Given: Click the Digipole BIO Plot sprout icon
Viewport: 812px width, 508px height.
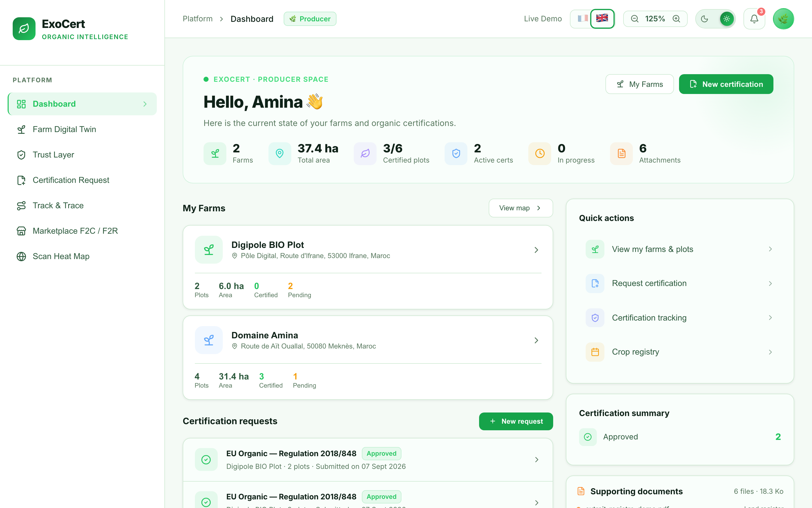Looking at the screenshot, I should [209, 250].
